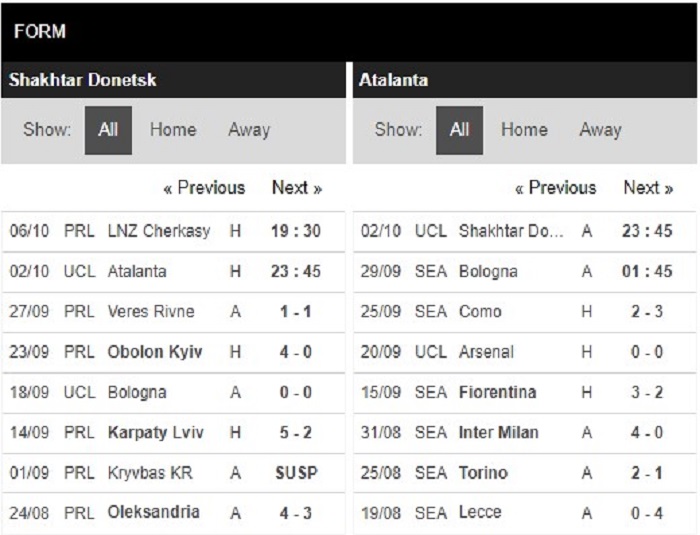Open the Veres Rivne 1-1 result
Image resolution: width=700 pixels, height=535 pixels.
173,312
